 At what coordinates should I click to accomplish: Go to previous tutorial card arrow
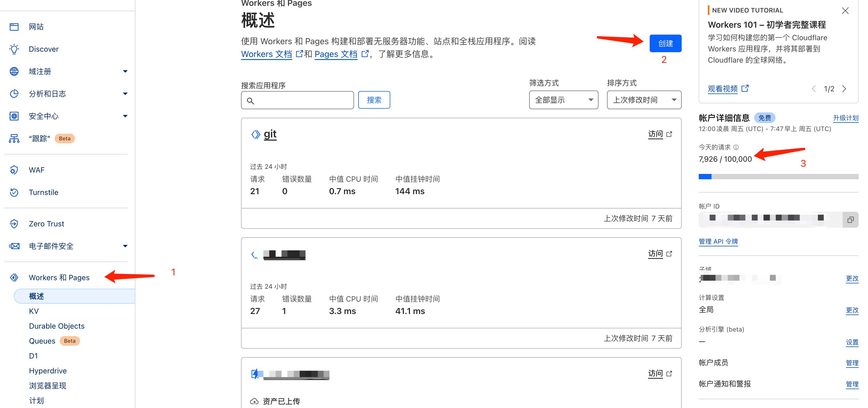(x=814, y=89)
